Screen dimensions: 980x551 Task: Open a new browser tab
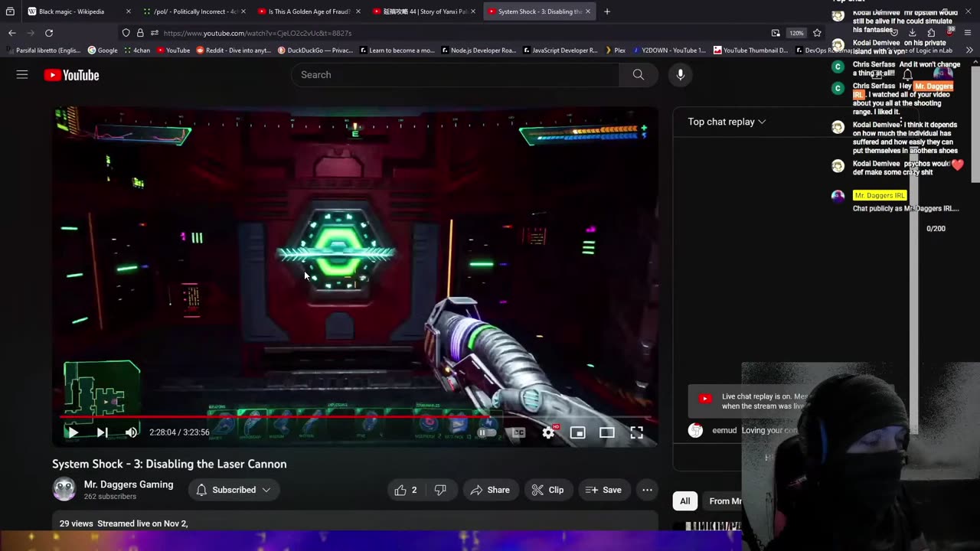[607, 11]
